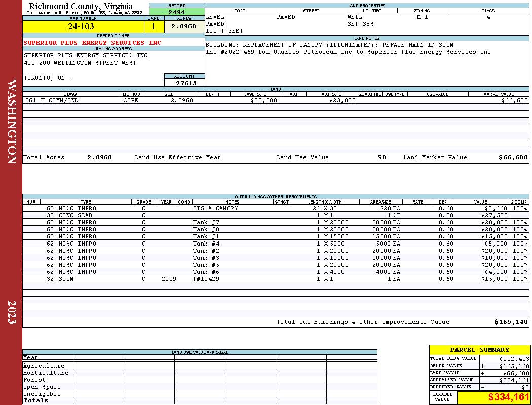
Task: Select the Tank #7 note
Action: [x=206, y=222]
